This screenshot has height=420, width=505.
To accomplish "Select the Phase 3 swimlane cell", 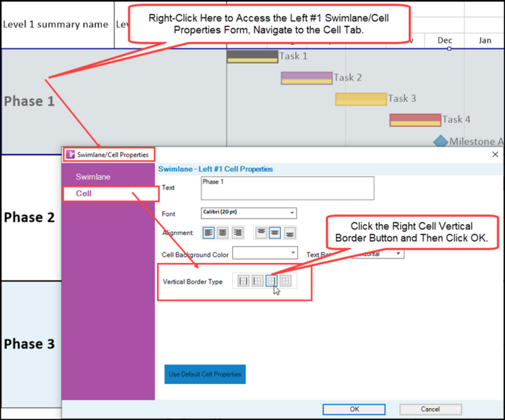I will 31,344.
